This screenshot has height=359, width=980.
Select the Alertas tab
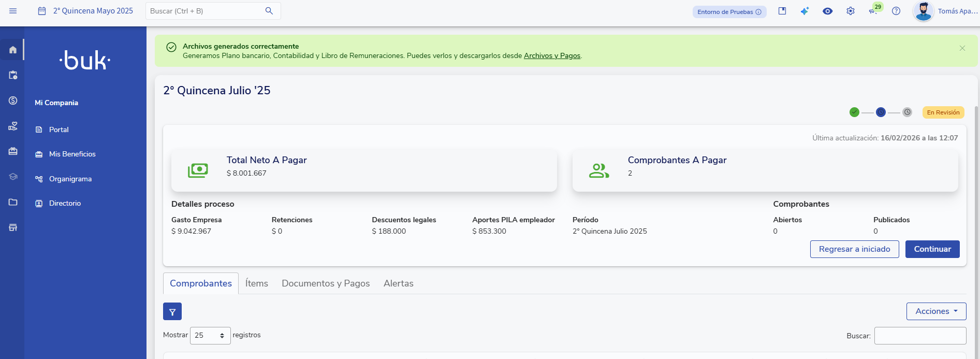398,283
